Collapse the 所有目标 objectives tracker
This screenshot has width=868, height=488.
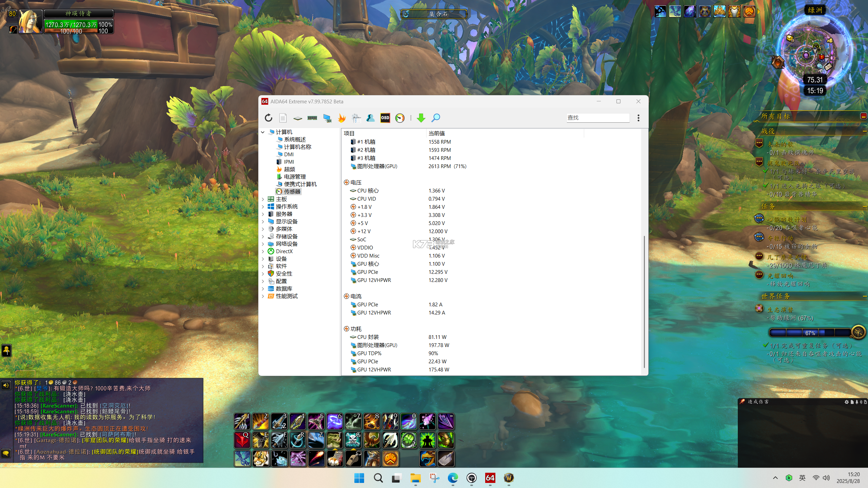[864, 116]
